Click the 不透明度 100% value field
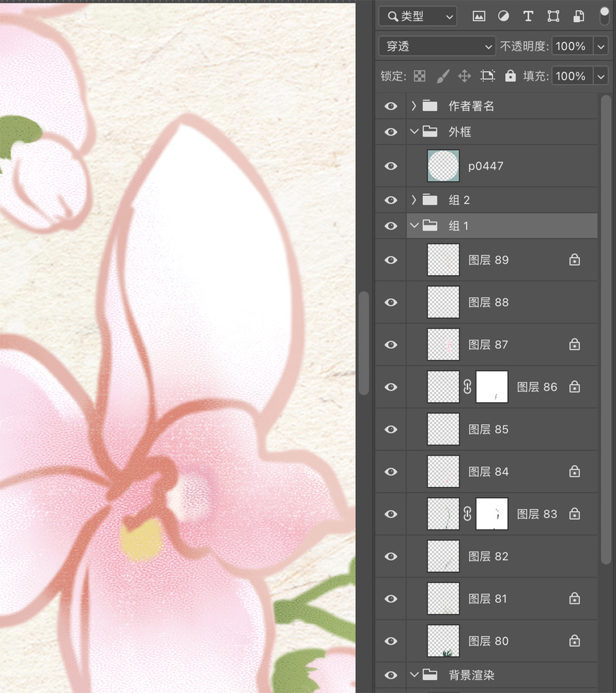The width and height of the screenshot is (616, 693). point(572,46)
